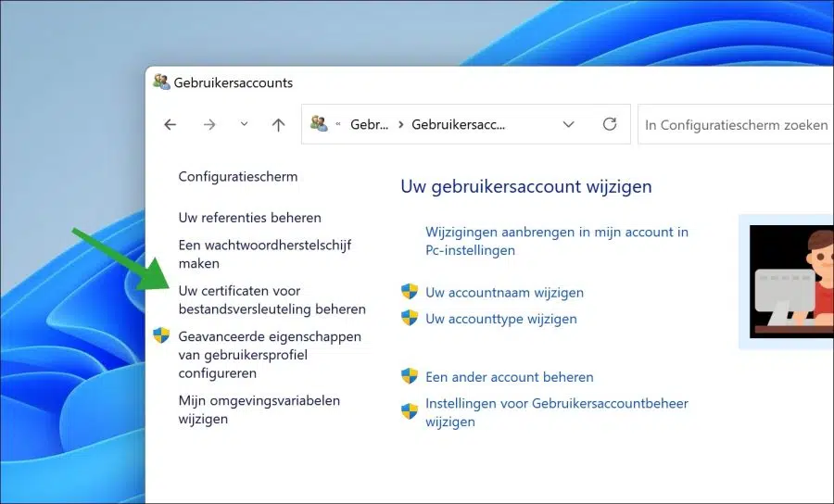Screen dimensions: 834x504
Task: Click the users icon in the address bar
Action: coord(319,123)
